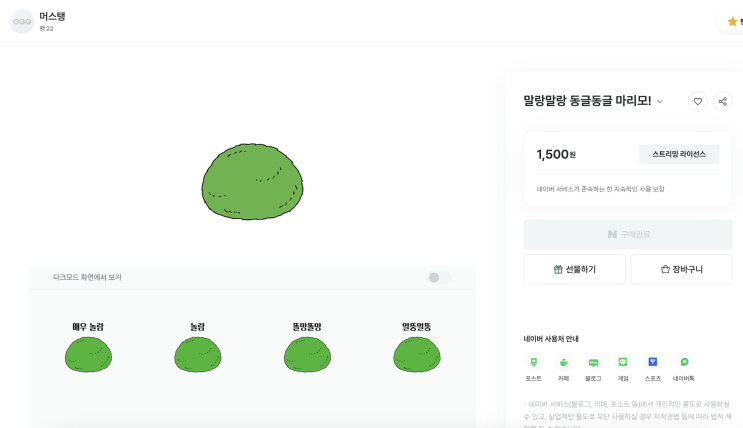This screenshot has width=743, height=428.
Task: Click the 스트리밍 라이선스 license button
Action: 679,154
